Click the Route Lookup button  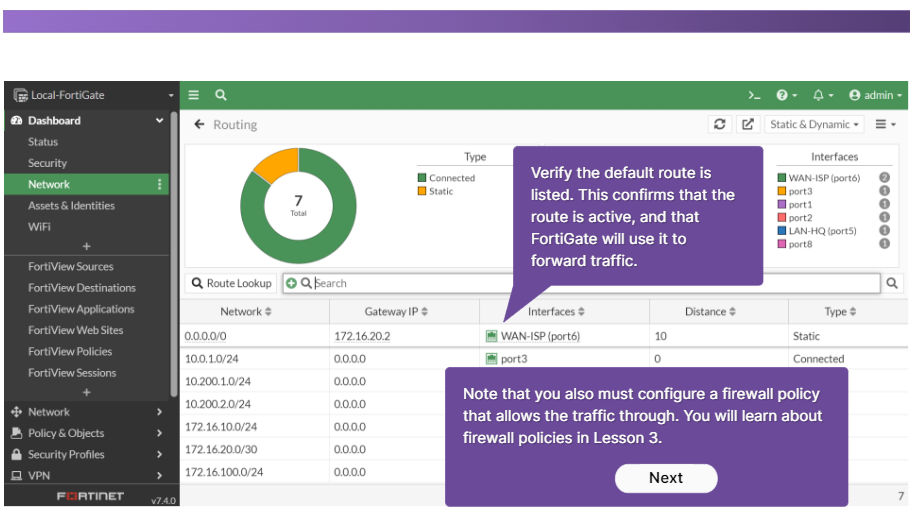[x=232, y=283]
